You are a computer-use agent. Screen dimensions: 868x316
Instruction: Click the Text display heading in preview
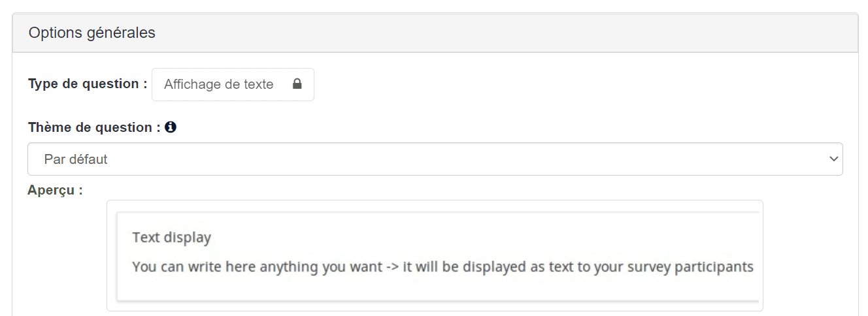[x=171, y=238]
